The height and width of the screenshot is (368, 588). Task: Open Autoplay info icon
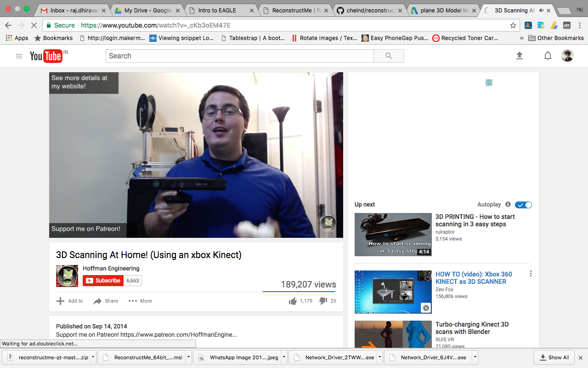click(508, 204)
